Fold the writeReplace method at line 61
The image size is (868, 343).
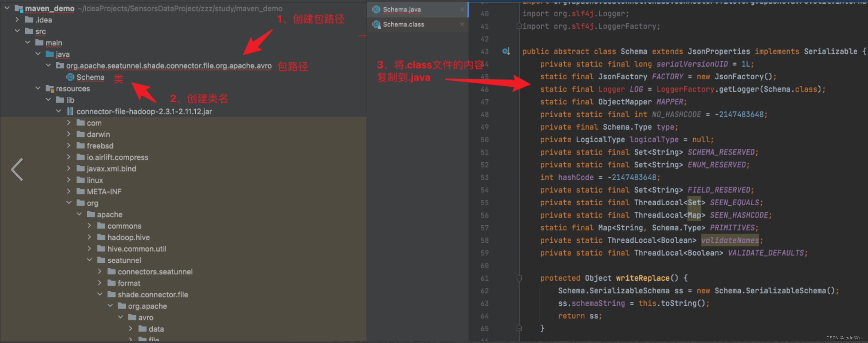519,278
